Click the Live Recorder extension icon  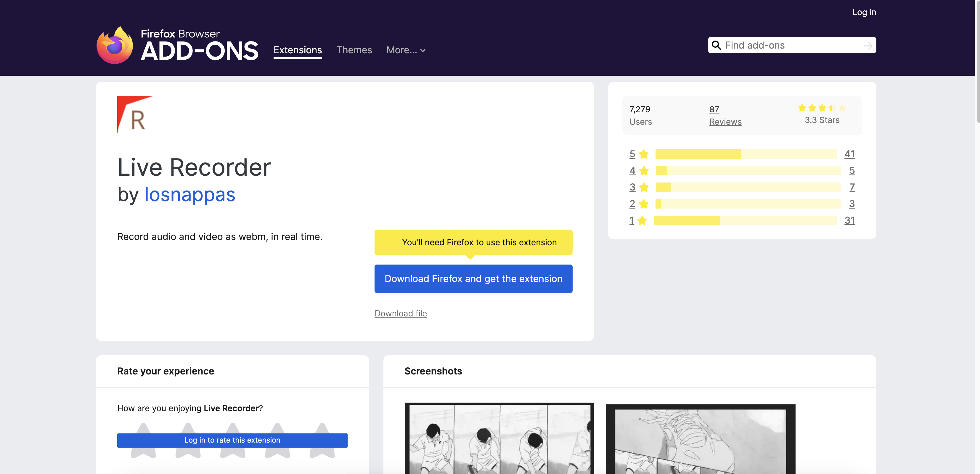tap(135, 114)
